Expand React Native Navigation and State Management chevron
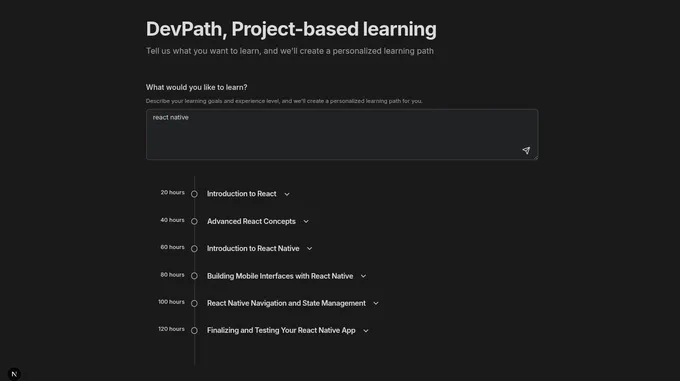680x381 pixels. (x=376, y=303)
